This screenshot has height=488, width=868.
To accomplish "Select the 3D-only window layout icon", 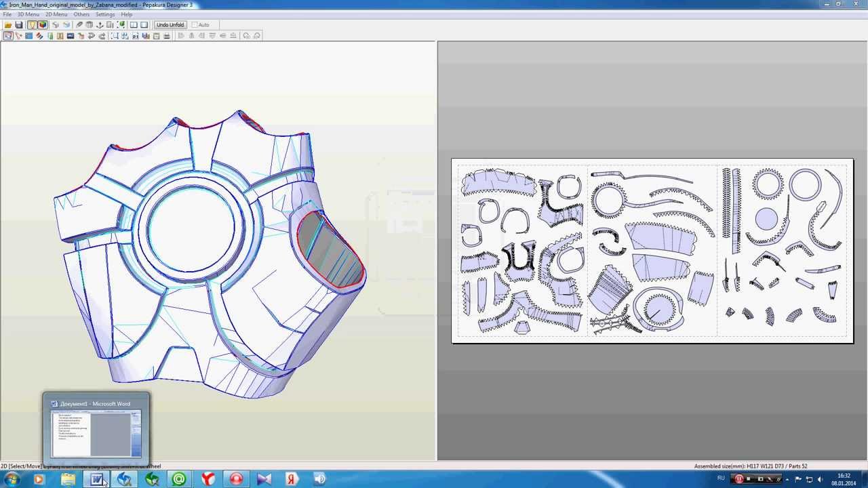I will coord(134,25).
